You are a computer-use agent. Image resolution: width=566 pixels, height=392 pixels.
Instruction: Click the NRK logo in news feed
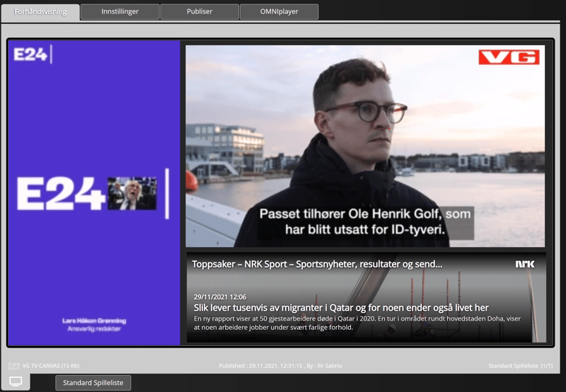click(x=525, y=264)
